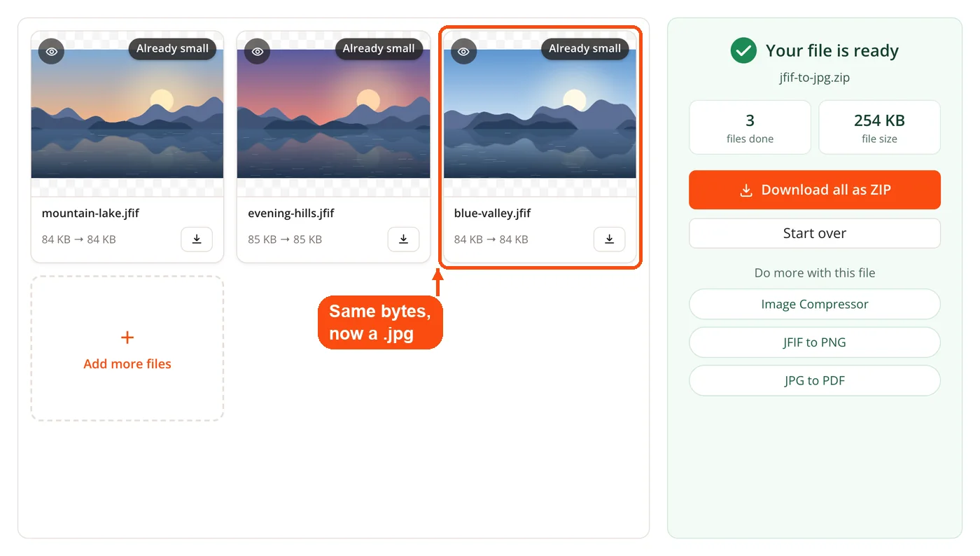Download all as ZIP

[815, 190]
